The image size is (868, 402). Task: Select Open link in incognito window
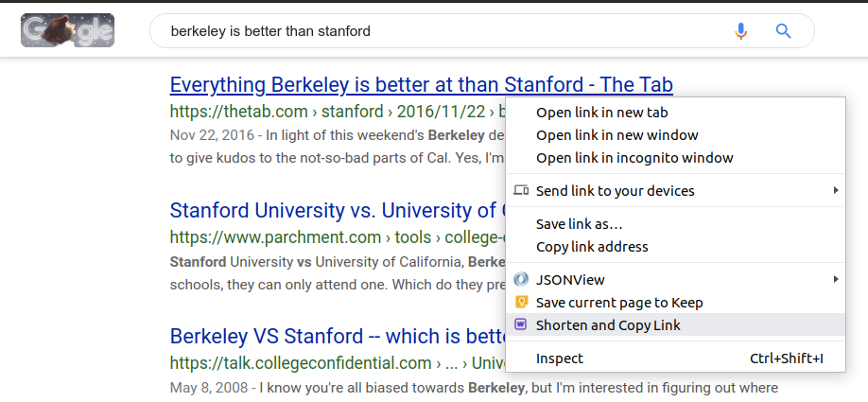tap(634, 158)
